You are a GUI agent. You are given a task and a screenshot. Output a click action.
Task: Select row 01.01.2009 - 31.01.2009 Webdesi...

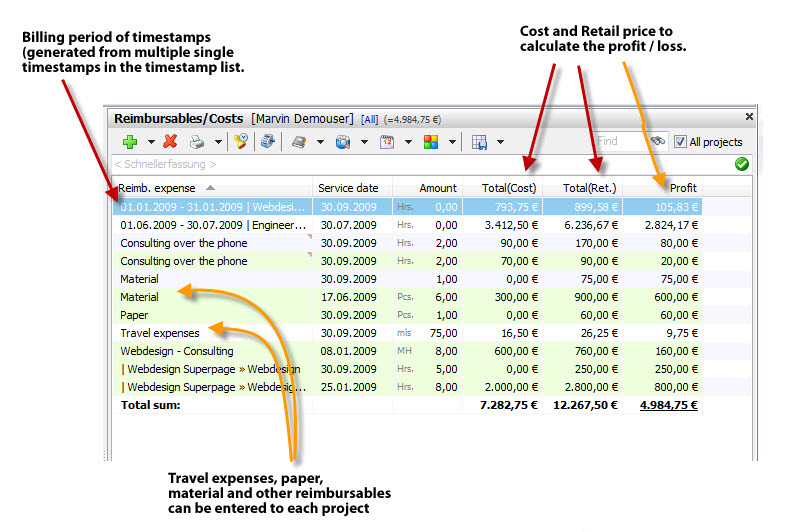(407, 207)
